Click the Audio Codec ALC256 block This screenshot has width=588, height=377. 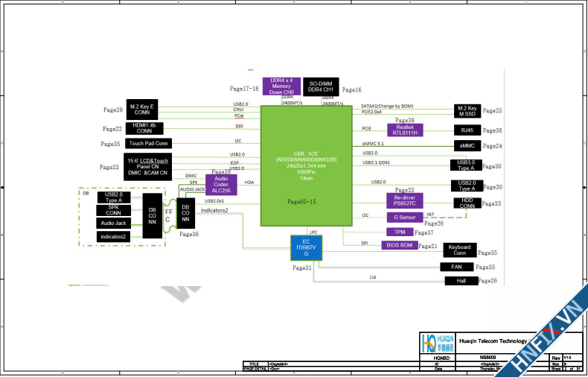click(221, 184)
